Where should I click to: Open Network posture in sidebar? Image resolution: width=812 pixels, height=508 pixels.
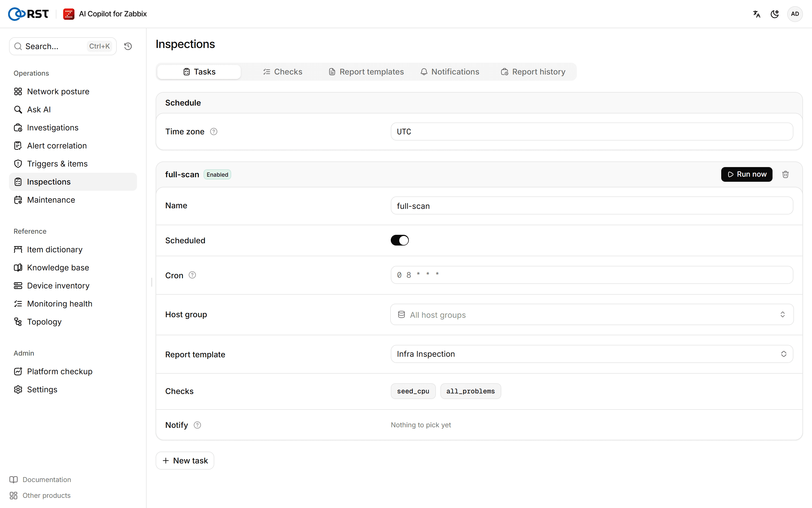(x=73, y=91)
